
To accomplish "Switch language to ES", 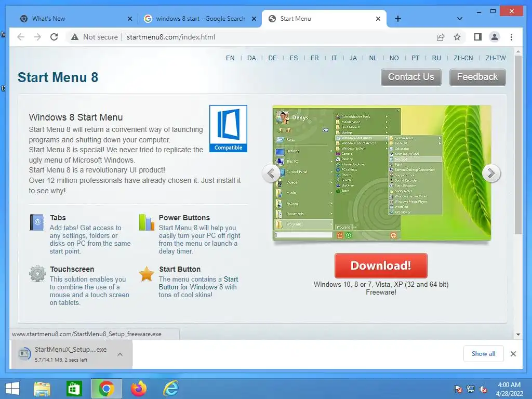I will (294, 58).
